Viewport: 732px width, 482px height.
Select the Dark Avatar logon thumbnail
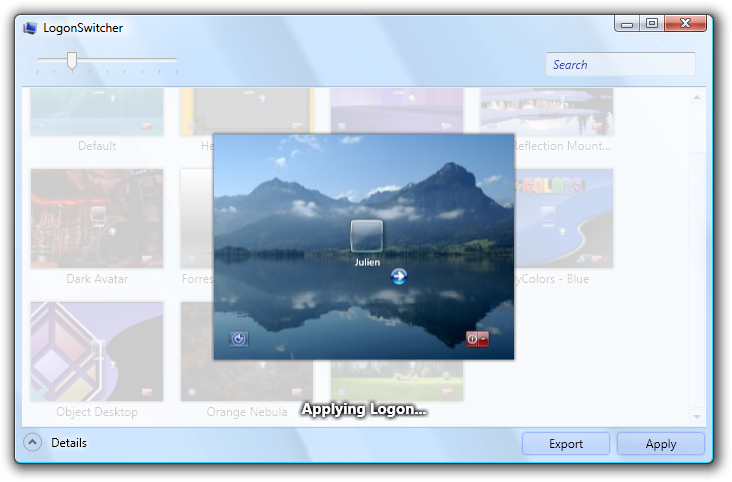[x=97, y=219]
